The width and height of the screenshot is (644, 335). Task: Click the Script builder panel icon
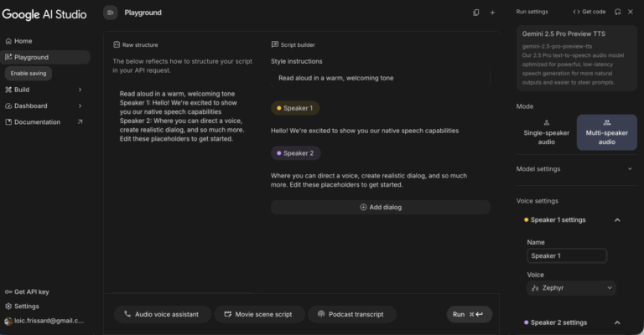pos(275,44)
